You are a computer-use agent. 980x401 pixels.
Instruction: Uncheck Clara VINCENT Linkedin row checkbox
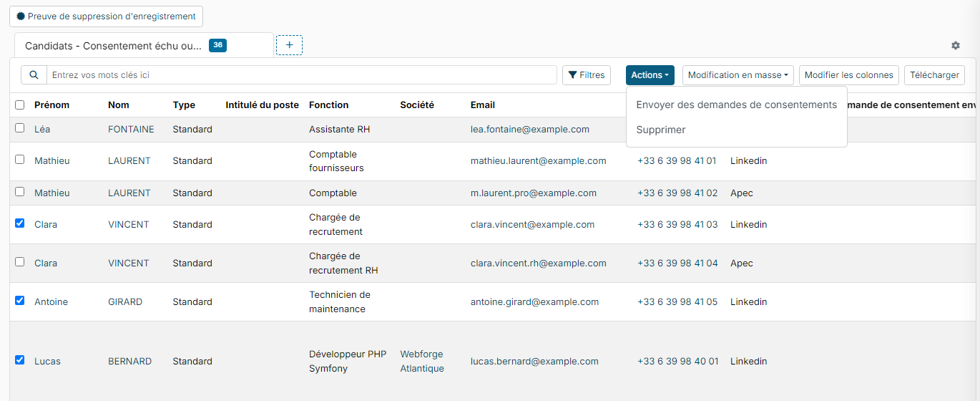coord(20,223)
